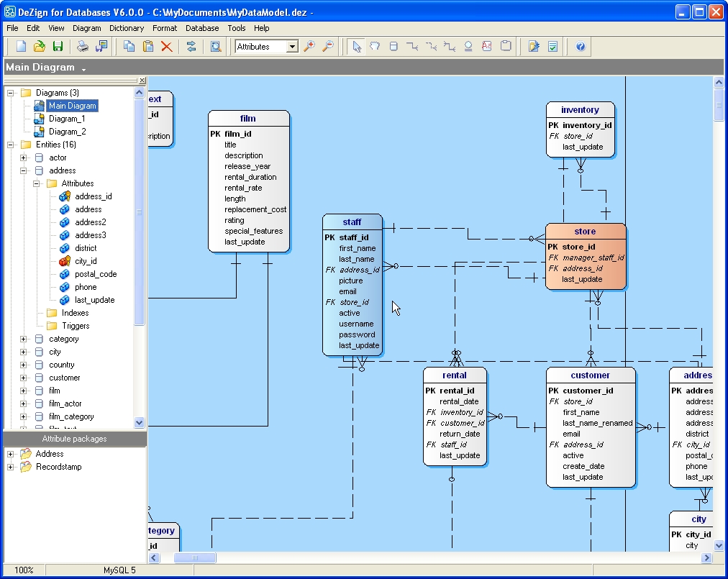Close the tree panel with its X button
The height and width of the screenshot is (579, 728).
[142, 81]
